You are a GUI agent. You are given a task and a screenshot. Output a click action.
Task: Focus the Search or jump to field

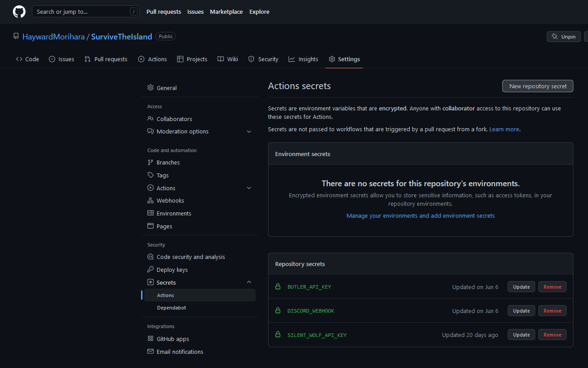86,12
